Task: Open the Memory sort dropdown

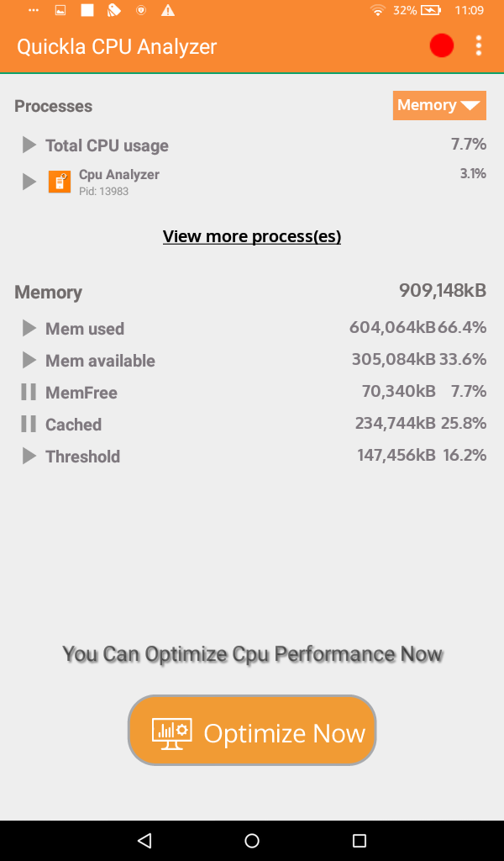Action: 439,105
